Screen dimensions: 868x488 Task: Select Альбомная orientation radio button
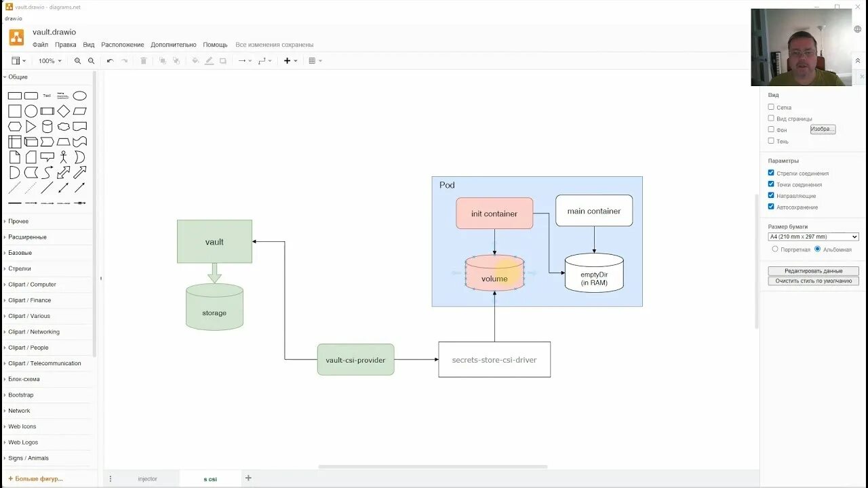point(817,249)
